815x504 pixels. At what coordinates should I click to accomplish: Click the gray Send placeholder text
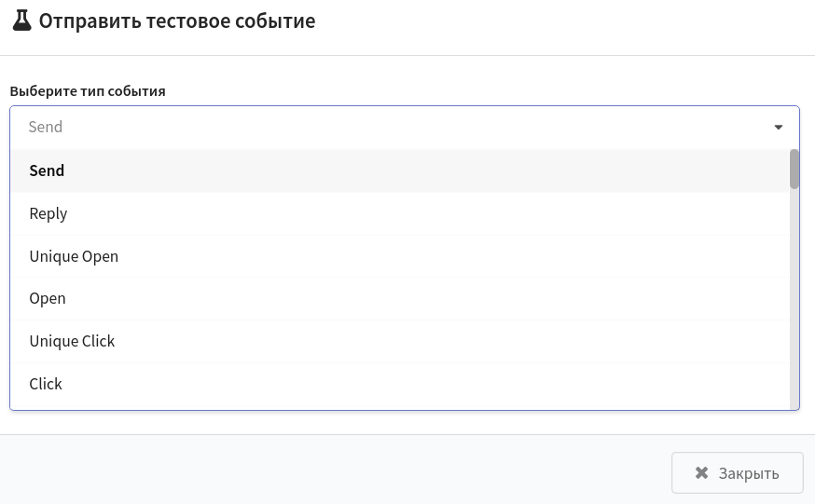click(45, 128)
